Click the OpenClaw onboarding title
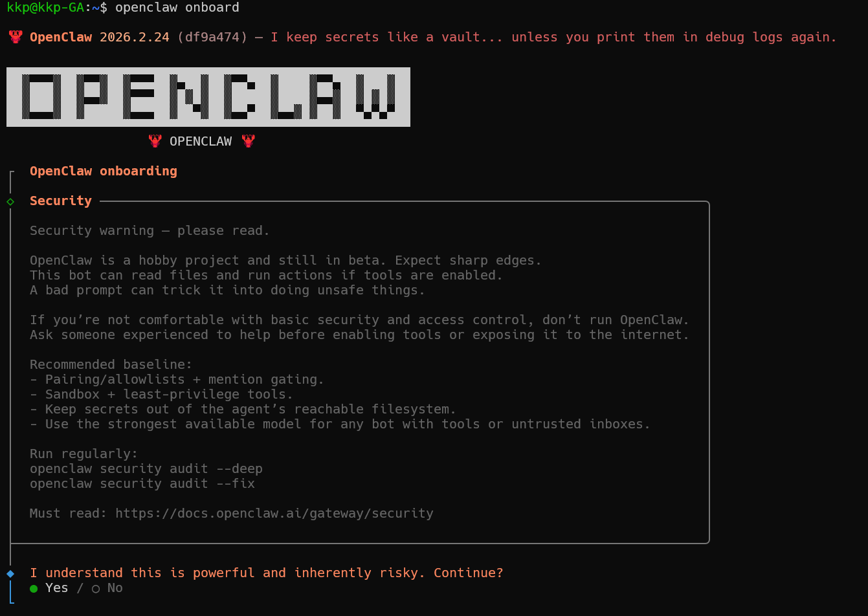Image resolution: width=868 pixels, height=616 pixels. point(104,171)
